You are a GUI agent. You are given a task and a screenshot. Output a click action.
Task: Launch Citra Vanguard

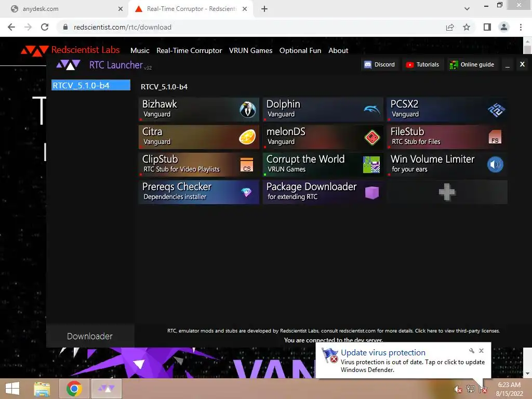click(x=199, y=137)
